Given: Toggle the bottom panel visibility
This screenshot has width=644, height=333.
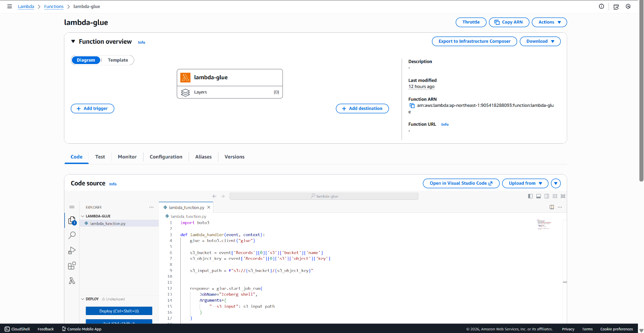Looking at the screenshot, I should [x=538, y=196].
